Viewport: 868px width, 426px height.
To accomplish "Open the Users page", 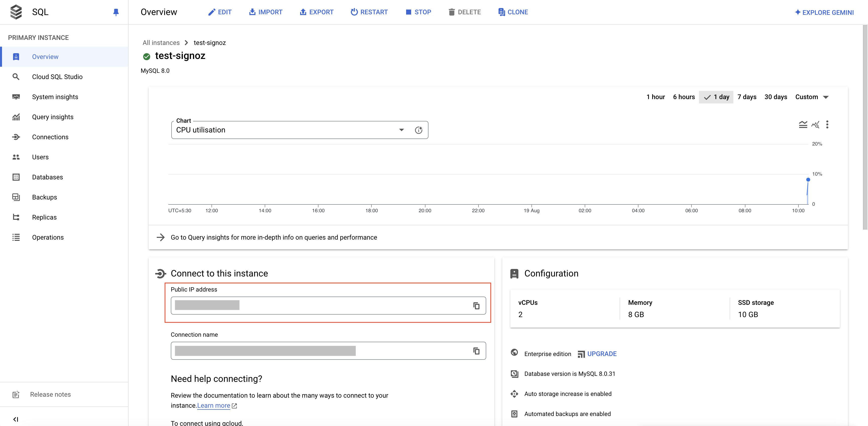I will pyautogui.click(x=64, y=157).
